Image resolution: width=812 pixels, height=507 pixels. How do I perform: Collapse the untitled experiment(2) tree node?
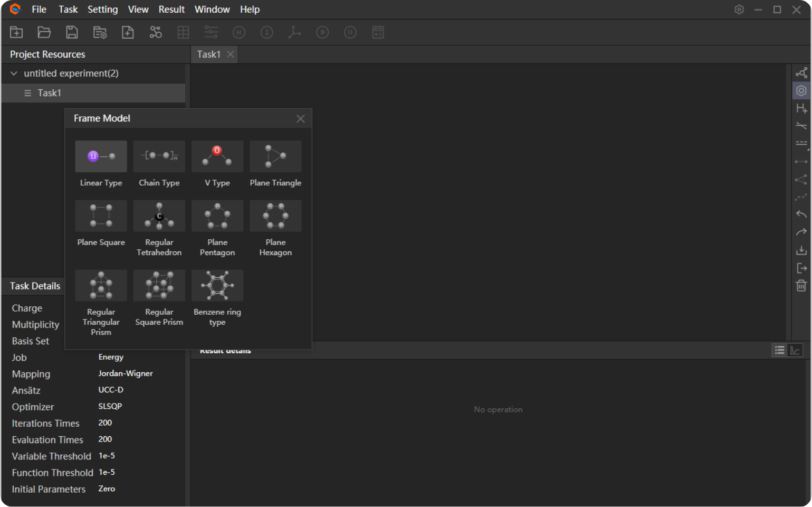[14, 73]
